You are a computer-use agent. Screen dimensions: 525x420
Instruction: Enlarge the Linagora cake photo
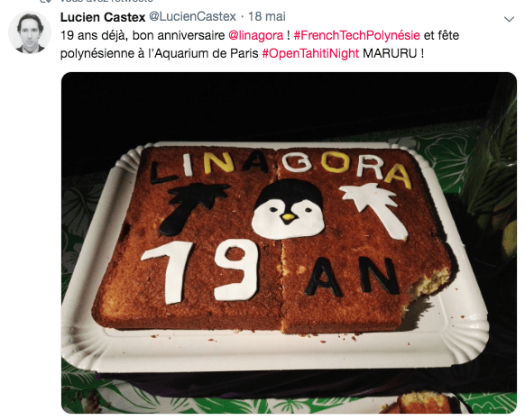click(x=289, y=243)
